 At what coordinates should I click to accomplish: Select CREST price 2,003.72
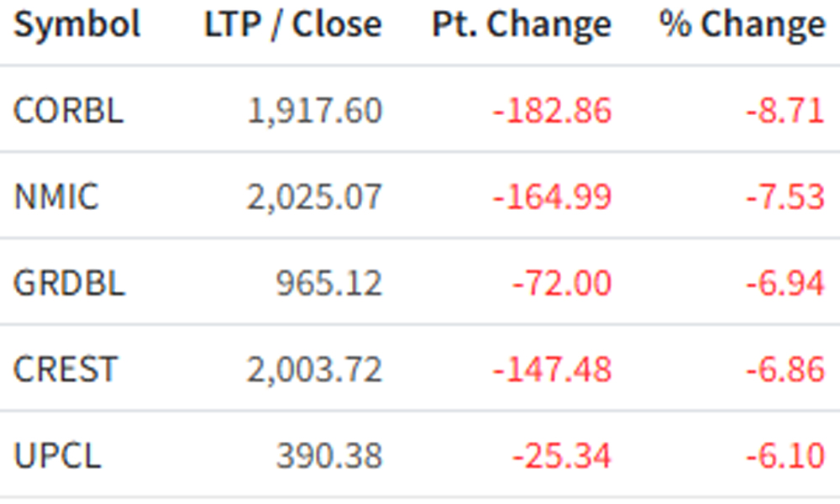314,370
